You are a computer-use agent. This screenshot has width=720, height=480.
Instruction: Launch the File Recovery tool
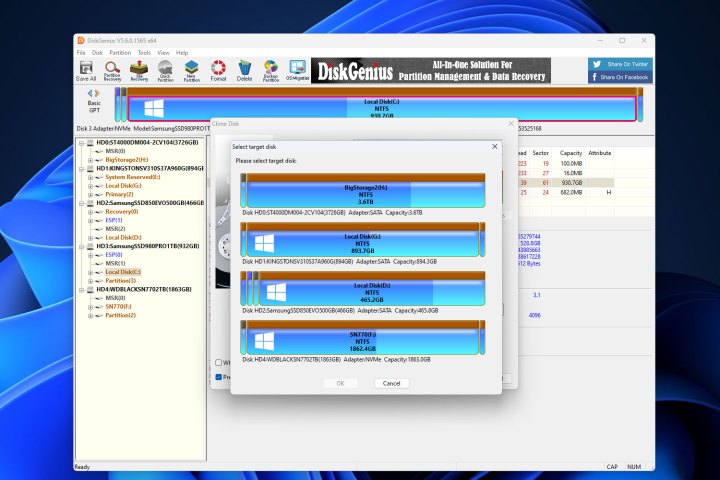pos(139,70)
